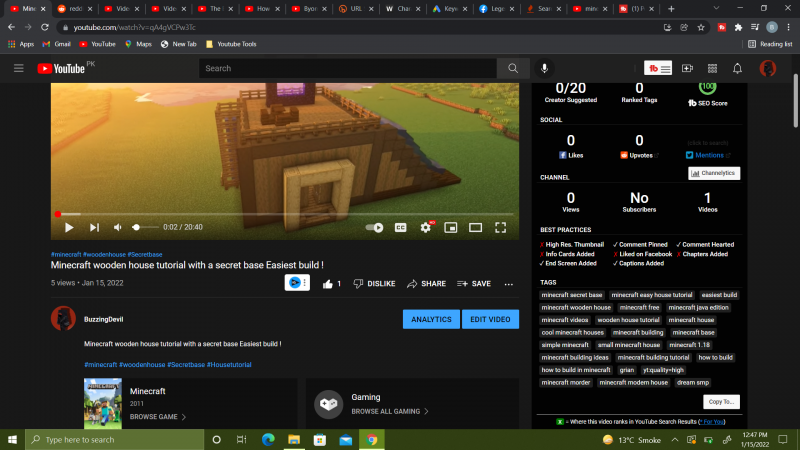The image size is (800, 450).
Task: Click the video Play button
Action: coord(69,228)
